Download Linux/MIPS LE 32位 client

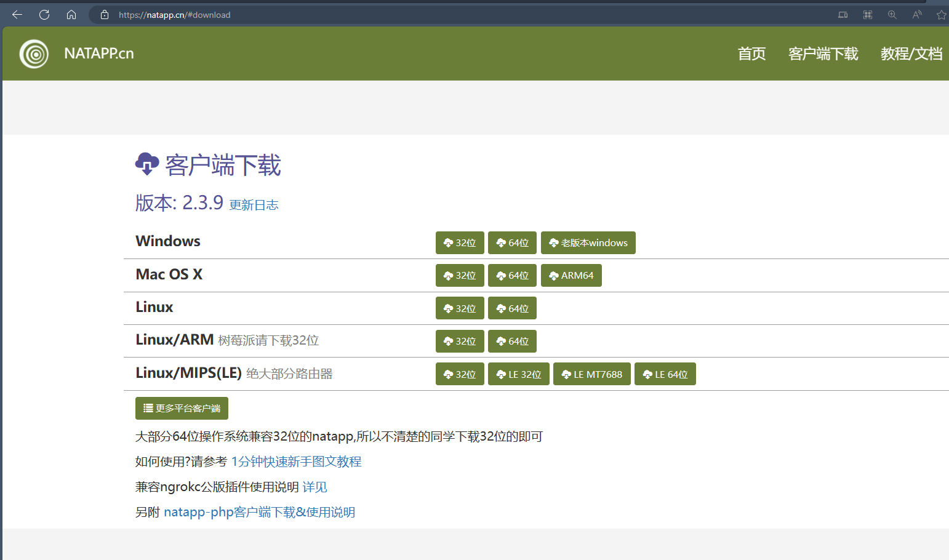click(x=519, y=374)
